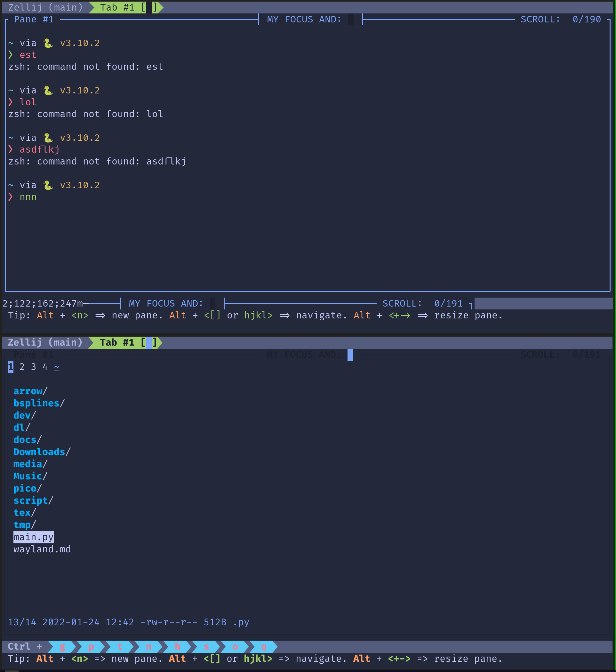Click the scrollbar beside SCROLL 0/191
Viewport: 616px width, 672px height.
[543, 303]
